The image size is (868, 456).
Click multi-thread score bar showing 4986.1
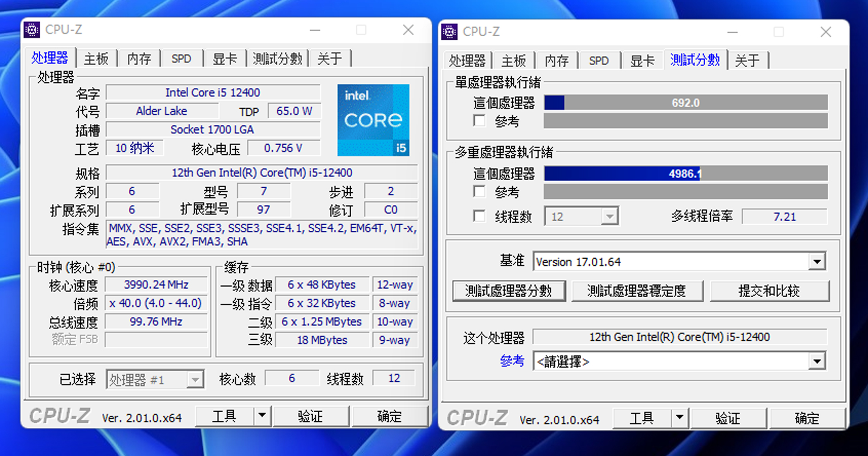686,174
